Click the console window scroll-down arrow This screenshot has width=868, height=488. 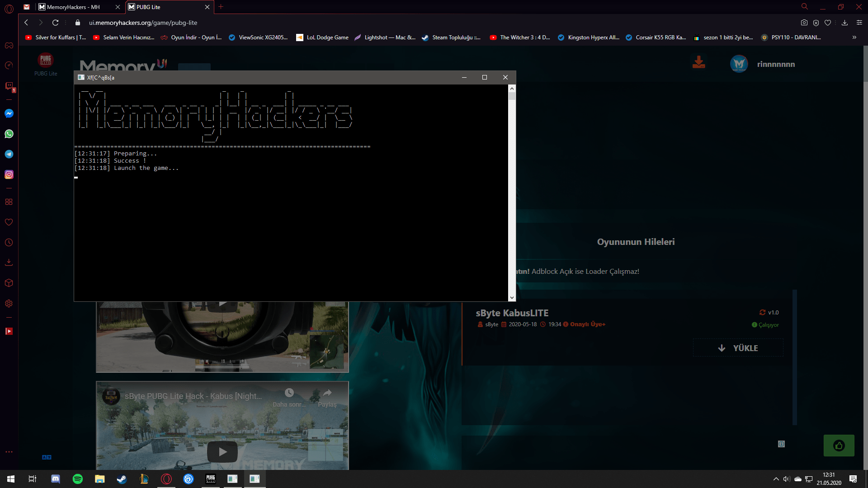tap(512, 298)
